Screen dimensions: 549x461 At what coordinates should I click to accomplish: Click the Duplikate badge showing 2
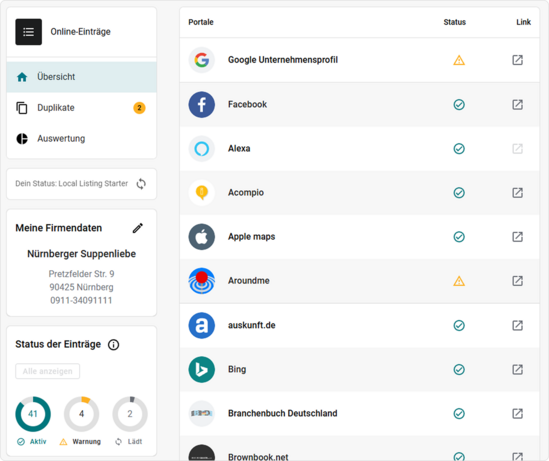(x=139, y=108)
